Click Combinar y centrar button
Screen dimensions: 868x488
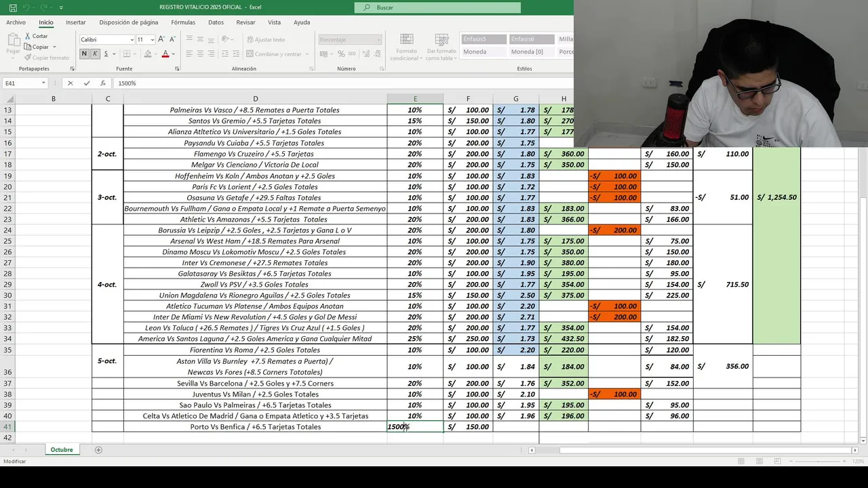pyautogui.click(x=273, y=54)
